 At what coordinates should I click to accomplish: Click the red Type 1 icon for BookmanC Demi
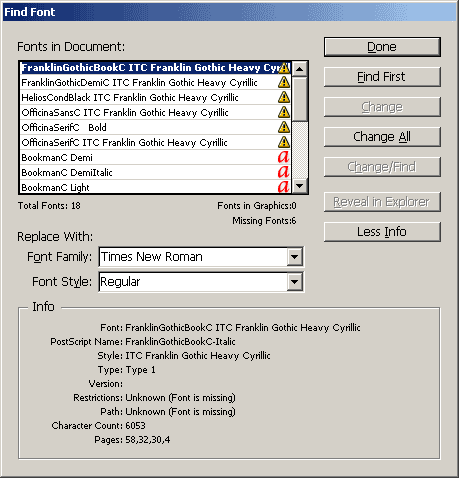click(x=283, y=157)
